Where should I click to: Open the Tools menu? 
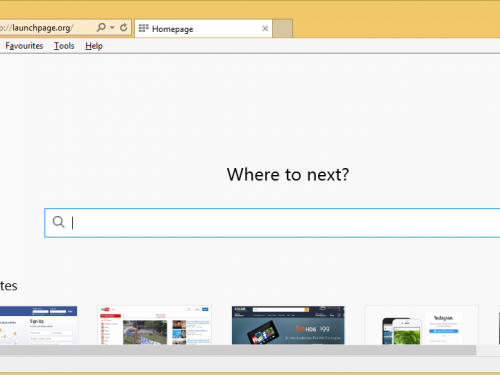tap(64, 46)
